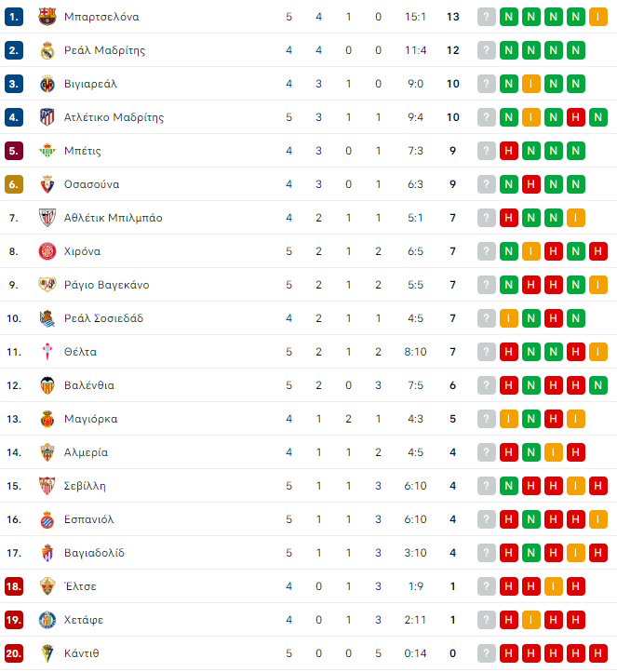
Task: Open the Μπαρτσελόνα team link
Action: tap(101, 17)
